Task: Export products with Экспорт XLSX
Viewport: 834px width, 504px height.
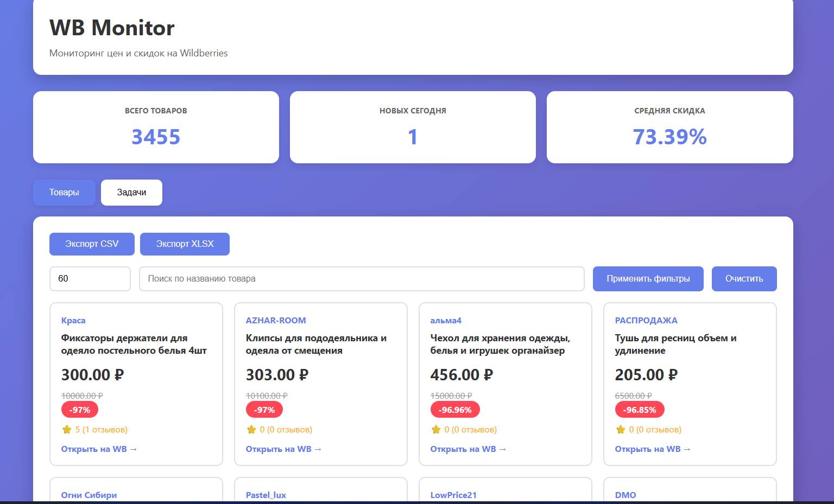Action: click(x=185, y=244)
